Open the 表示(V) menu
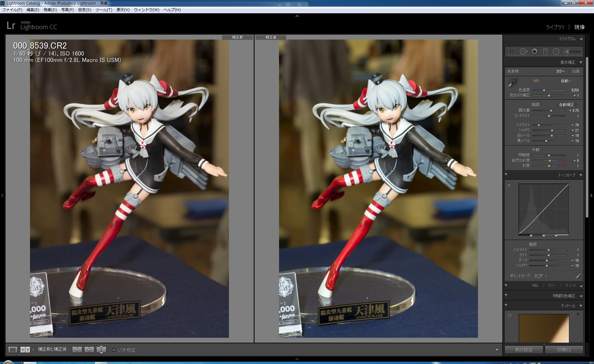The height and width of the screenshot is (364, 594). (x=123, y=10)
